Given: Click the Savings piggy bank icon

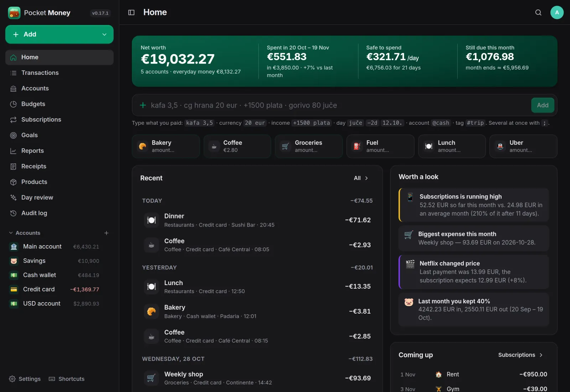Looking at the screenshot, I should pyautogui.click(x=14, y=261).
